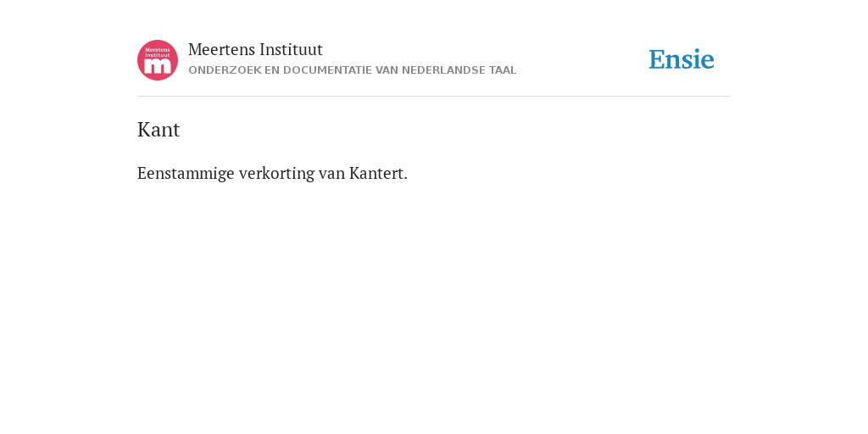868x434 pixels.
Task: Click the name Kantert in the definition
Action: pyautogui.click(x=378, y=173)
